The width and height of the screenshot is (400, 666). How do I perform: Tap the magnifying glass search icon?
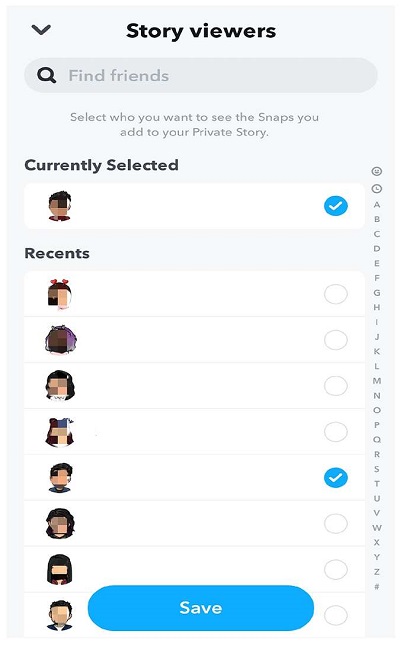pos(46,76)
